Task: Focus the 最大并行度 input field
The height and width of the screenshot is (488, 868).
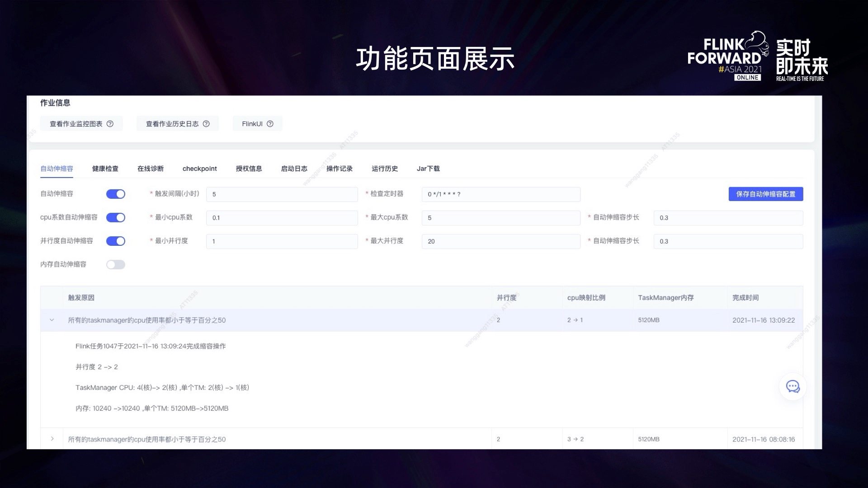Action: 500,241
